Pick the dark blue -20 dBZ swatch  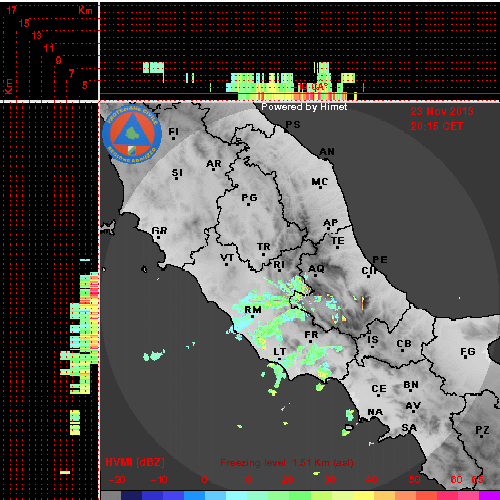click(131, 495)
